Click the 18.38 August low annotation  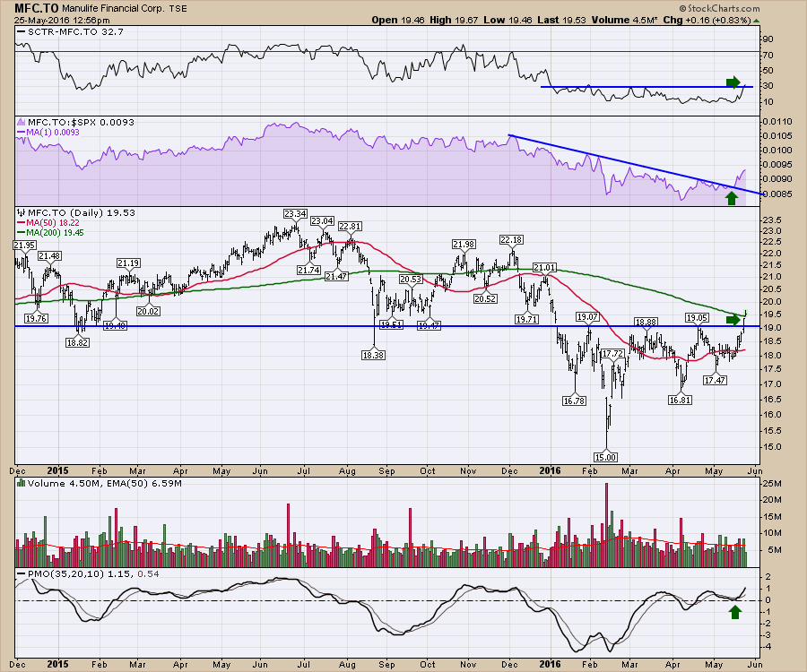(374, 355)
